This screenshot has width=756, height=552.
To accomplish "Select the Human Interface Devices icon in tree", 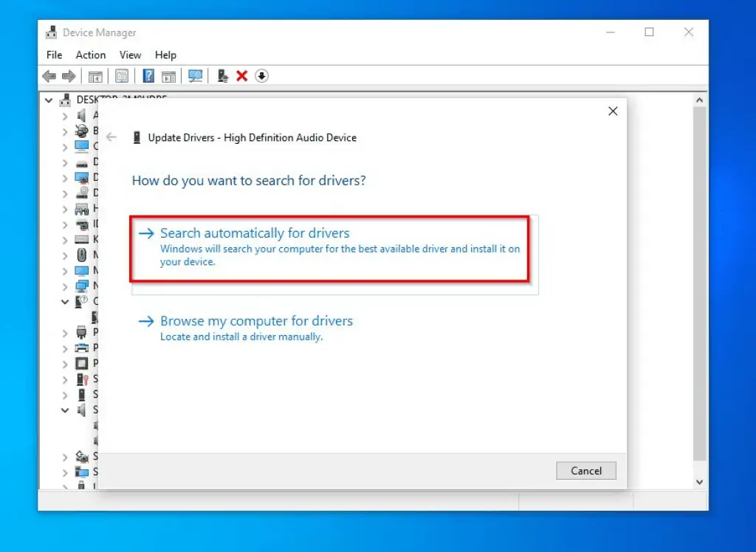I will [81, 209].
